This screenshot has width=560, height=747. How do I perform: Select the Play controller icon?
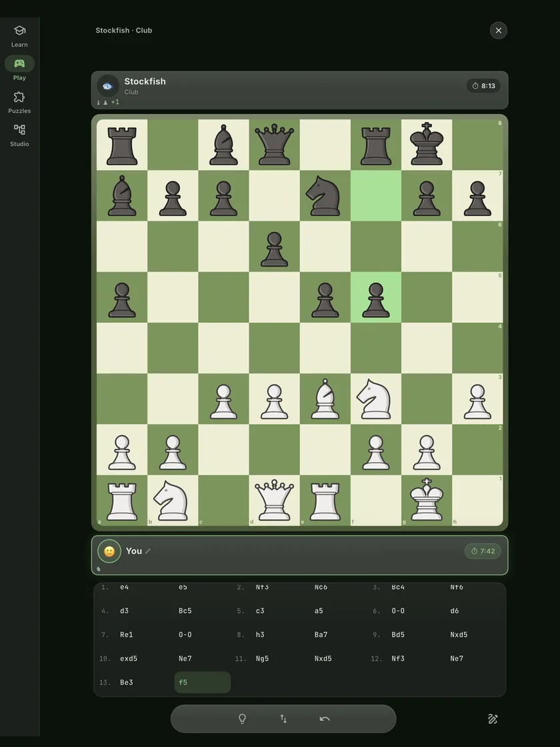[19, 63]
